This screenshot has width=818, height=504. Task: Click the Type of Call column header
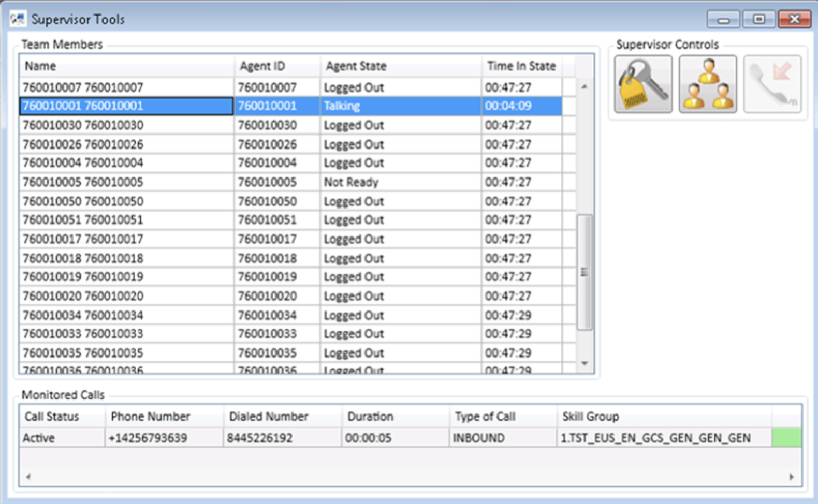pyautogui.click(x=503, y=416)
